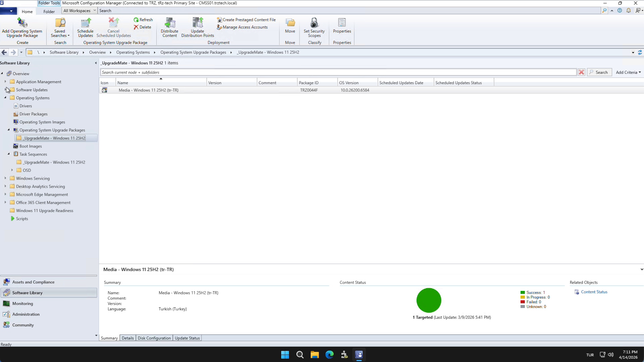Image resolution: width=644 pixels, height=362 pixels.
Task: Click the feedback person icon
Action: pyautogui.click(x=638, y=11)
